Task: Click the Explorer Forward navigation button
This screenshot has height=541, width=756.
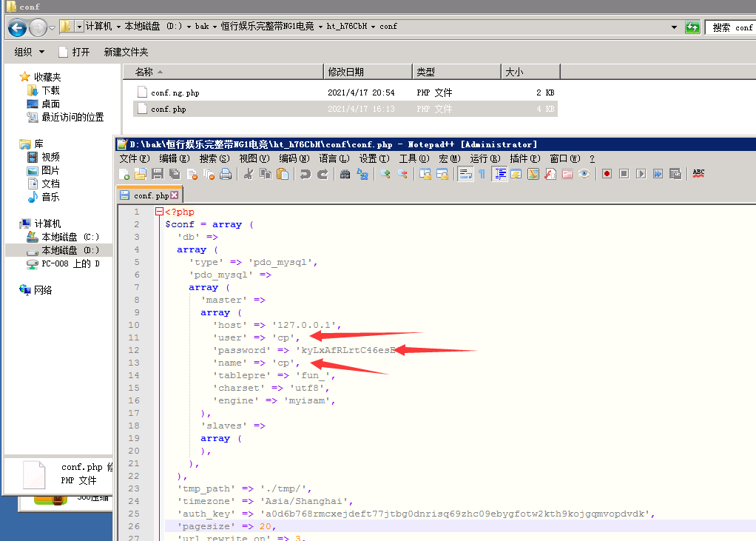Action: [38, 27]
